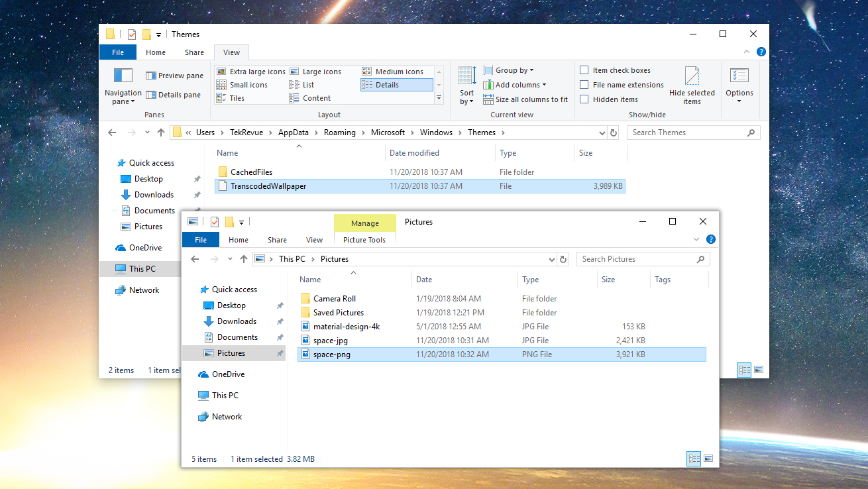Select the material-design-4k image file
The height and width of the screenshot is (489, 868).
click(x=502, y=327)
